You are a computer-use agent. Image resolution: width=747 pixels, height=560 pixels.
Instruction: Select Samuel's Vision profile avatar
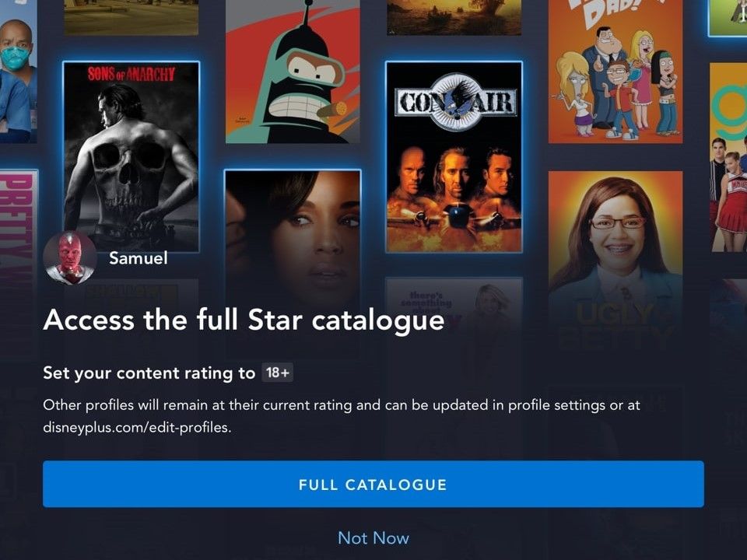click(70, 258)
